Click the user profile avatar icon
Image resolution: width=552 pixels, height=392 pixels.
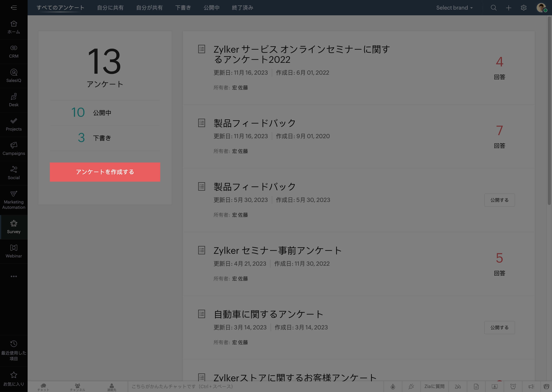point(541,7)
